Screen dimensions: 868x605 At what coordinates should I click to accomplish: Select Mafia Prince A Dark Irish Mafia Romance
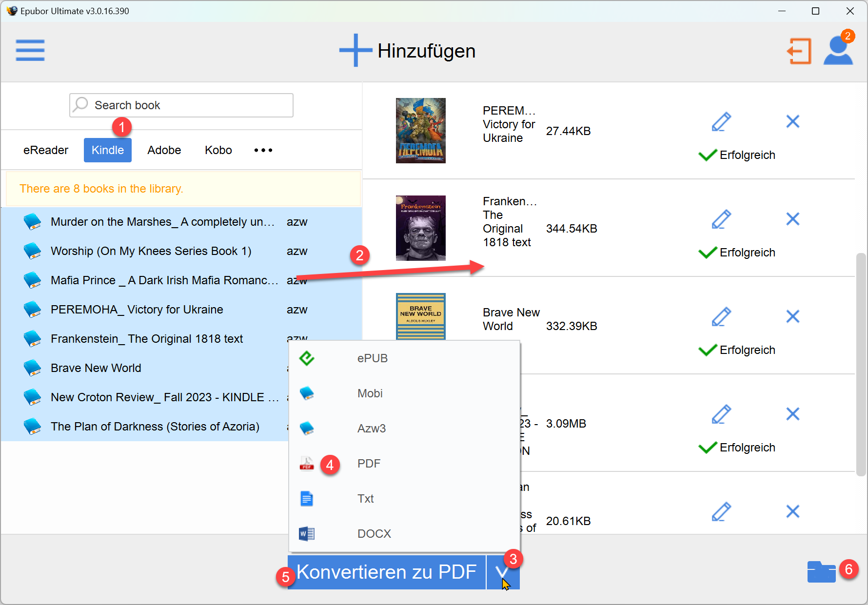click(181, 280)
